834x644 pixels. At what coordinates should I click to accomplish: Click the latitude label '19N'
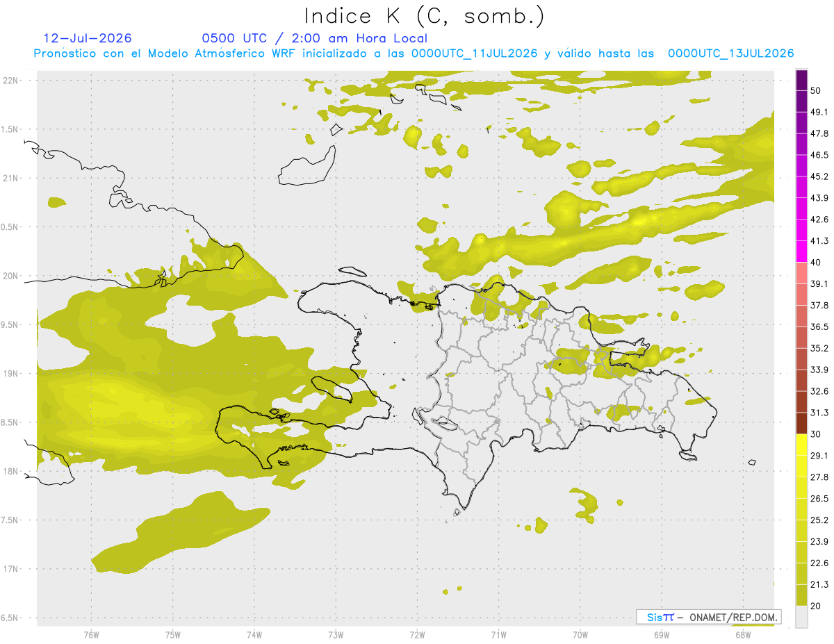click(x=11, y=374)
